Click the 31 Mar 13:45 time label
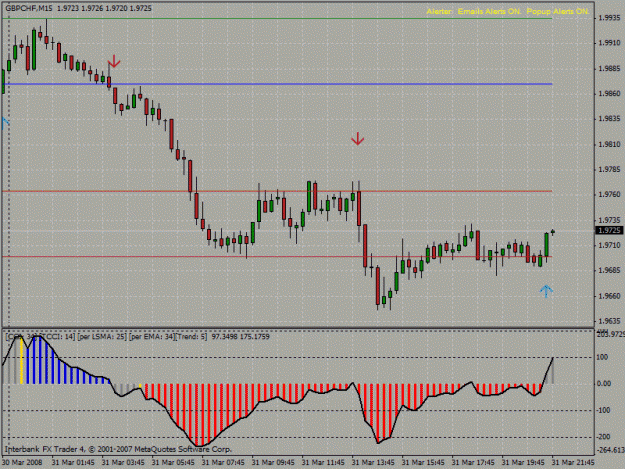This screenshot has width=625, height=469. tap(373, 463)
